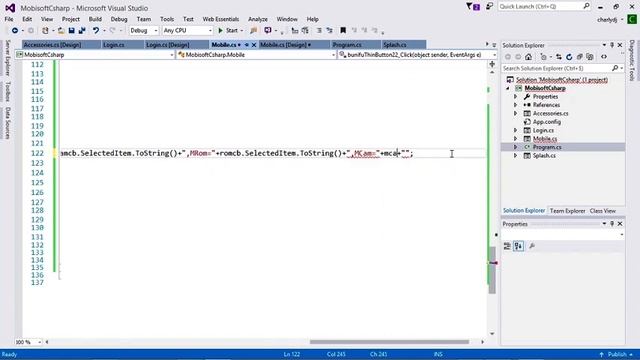Select Mobile.cs in Solution Explorer

pos(545,139)
